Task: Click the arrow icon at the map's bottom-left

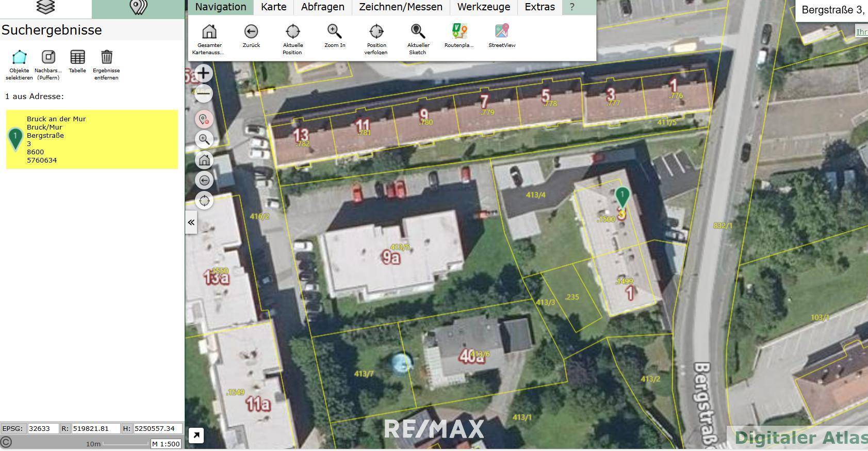Action: (196, 436)
